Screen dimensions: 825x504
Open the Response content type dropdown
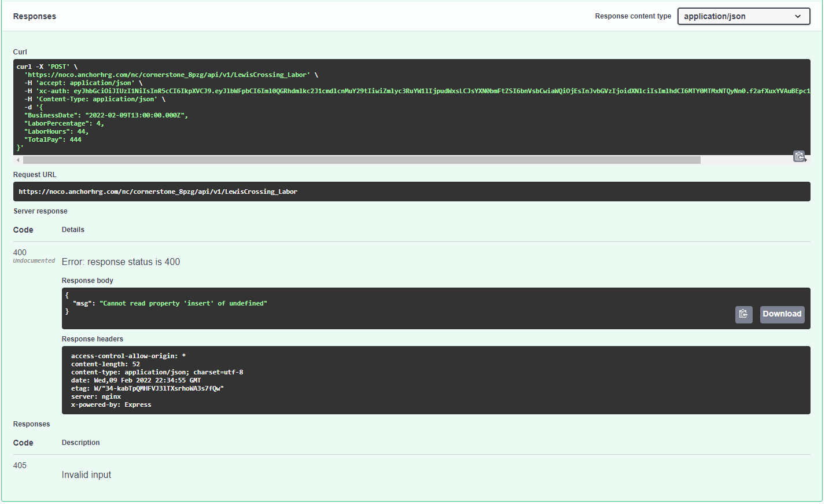[743, 16]
